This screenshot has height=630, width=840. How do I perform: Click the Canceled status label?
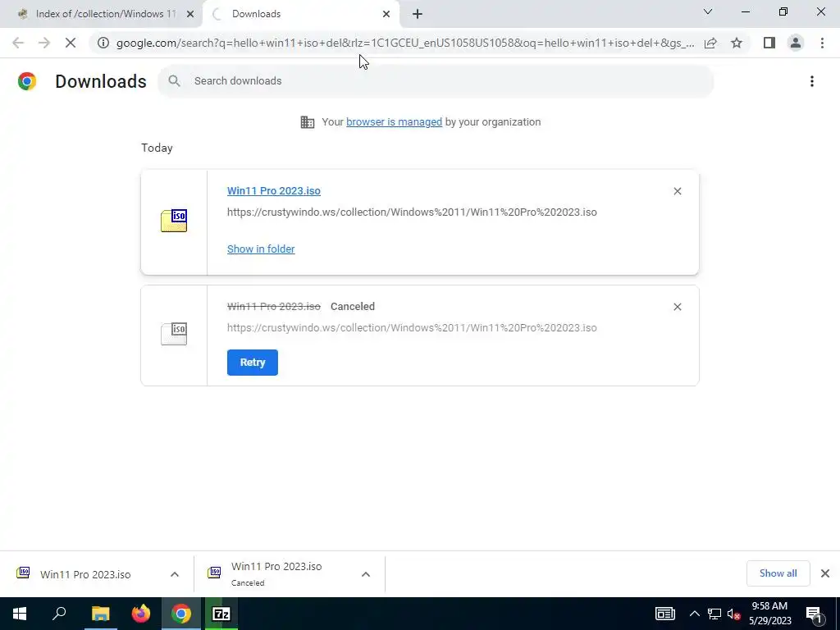point(353,307)
